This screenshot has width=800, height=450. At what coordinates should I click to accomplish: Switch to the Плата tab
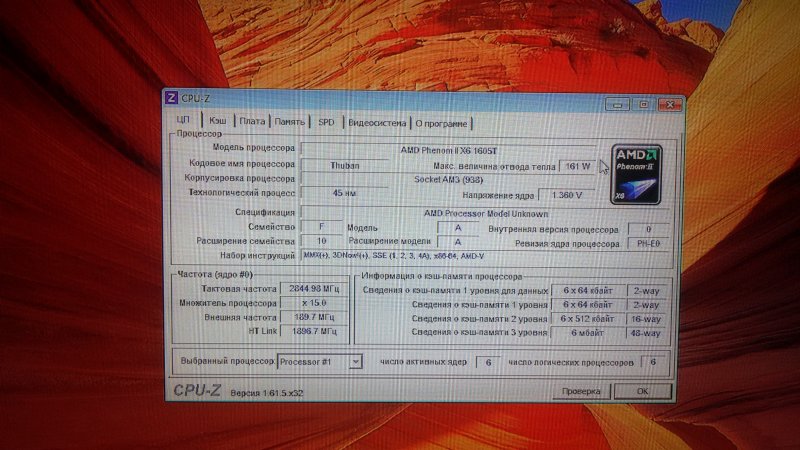(x=252, y=121)
